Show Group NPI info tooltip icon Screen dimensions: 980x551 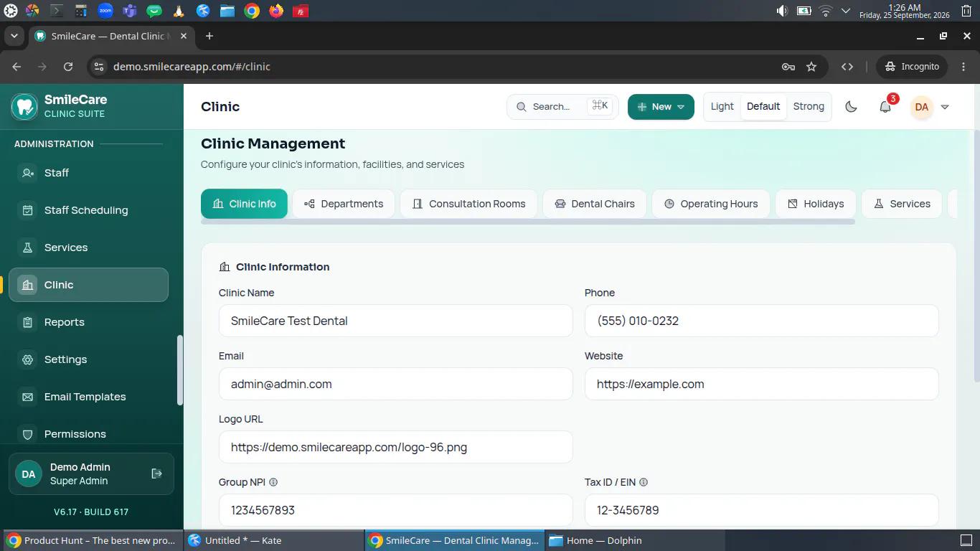pos(273,482)
